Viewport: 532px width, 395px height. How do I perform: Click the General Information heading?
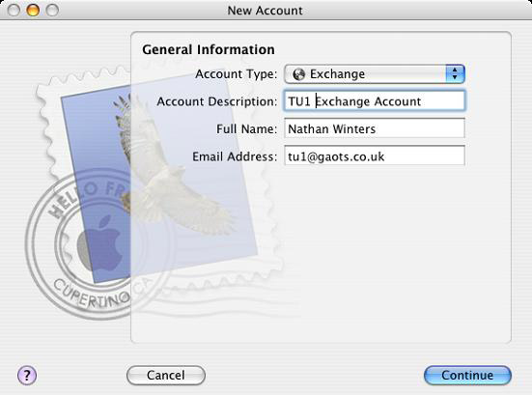click(209, 49)
